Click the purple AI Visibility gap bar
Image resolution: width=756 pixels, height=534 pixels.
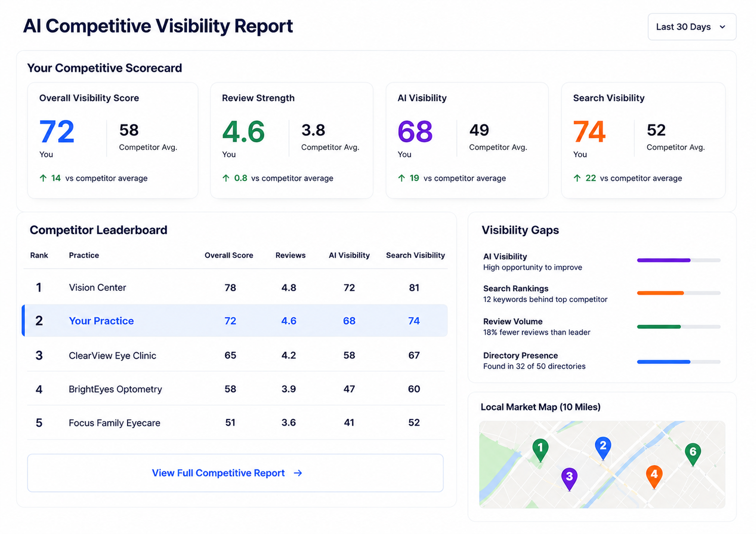pyautogui.click(x=678, y=260)
